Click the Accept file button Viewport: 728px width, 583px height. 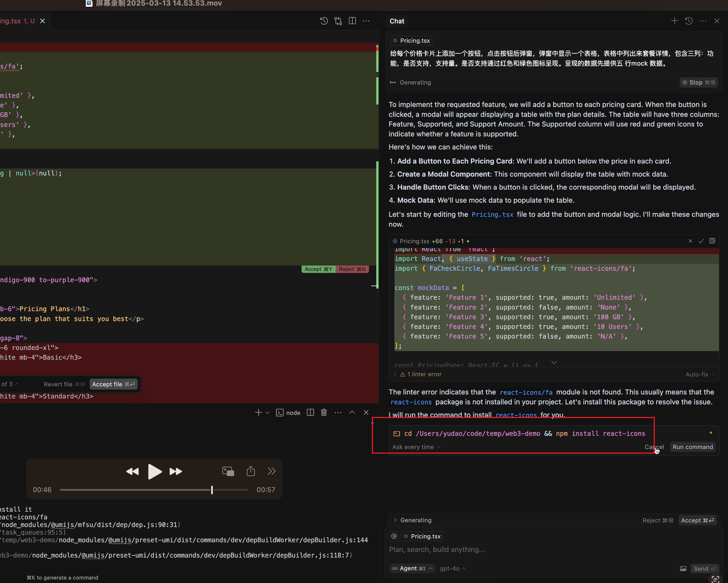tap(113, 384)
